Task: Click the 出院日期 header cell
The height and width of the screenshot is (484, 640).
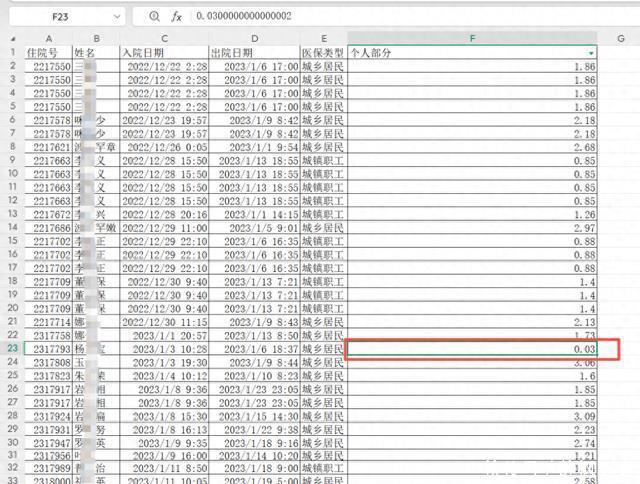Action: pyautogui.click(x=254, y=52)
